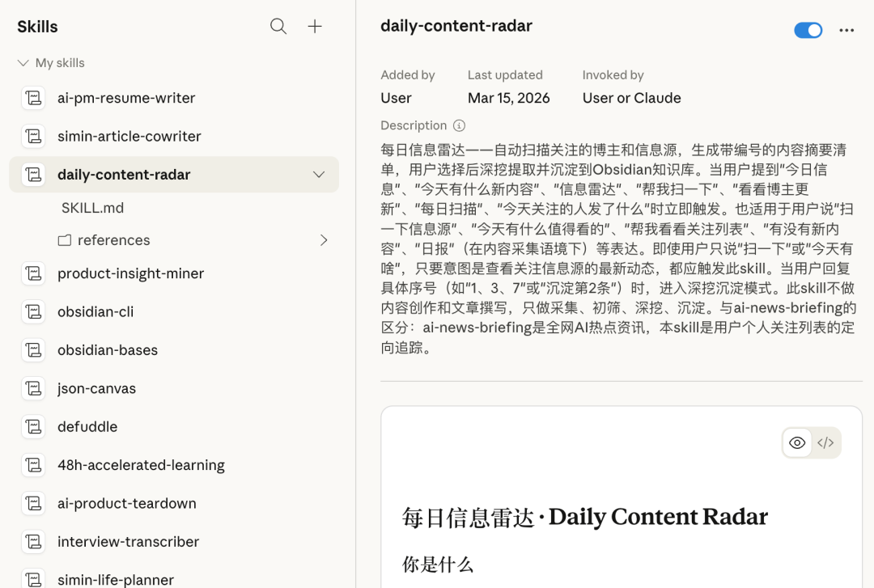Click the search skills magnifier icon

pyautogui.click(x=278, y=27)
